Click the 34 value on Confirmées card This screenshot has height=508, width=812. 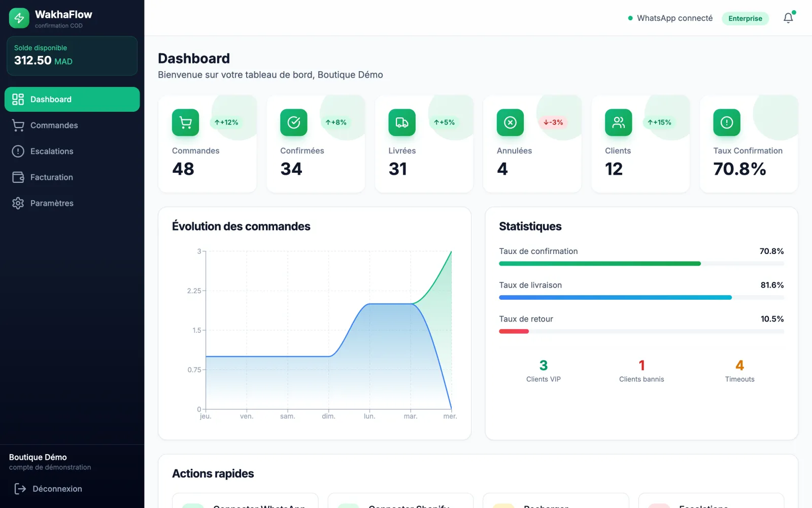pos(291,169)
